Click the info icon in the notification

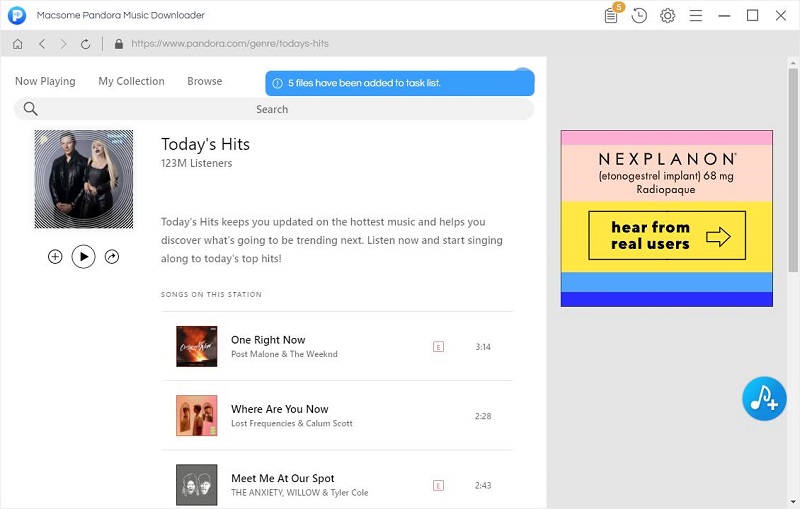coord(278,83)
